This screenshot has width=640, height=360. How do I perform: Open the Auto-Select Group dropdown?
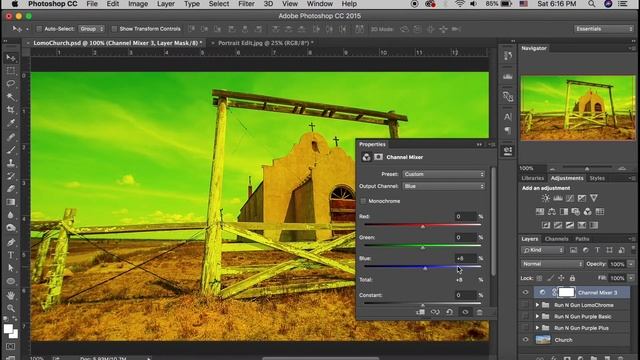pos(91,29)
